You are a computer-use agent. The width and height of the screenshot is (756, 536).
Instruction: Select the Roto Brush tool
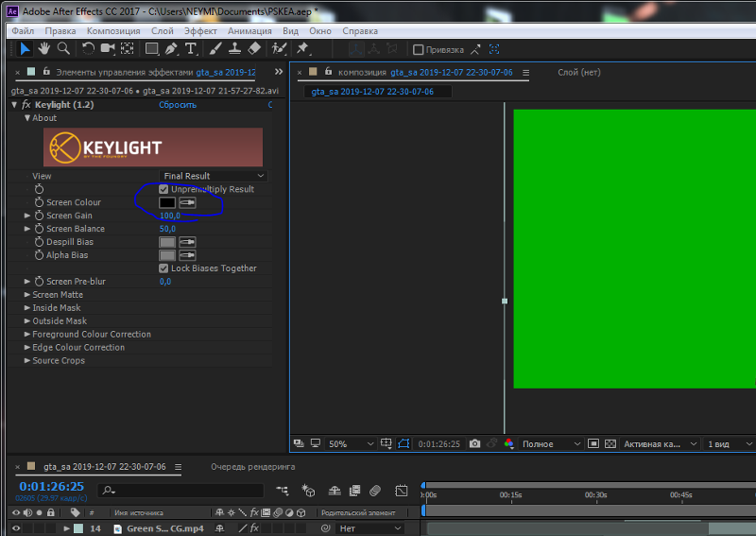click(279, 49)
